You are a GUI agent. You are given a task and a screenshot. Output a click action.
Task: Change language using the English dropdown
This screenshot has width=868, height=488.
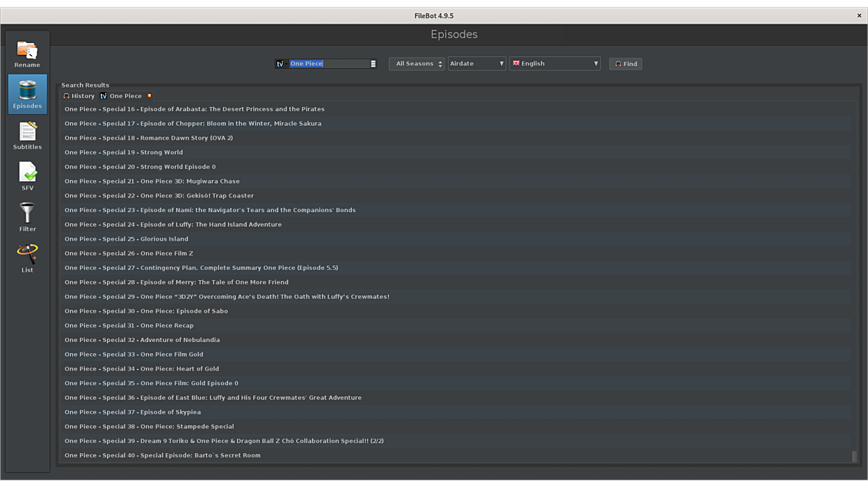point(555,63)
